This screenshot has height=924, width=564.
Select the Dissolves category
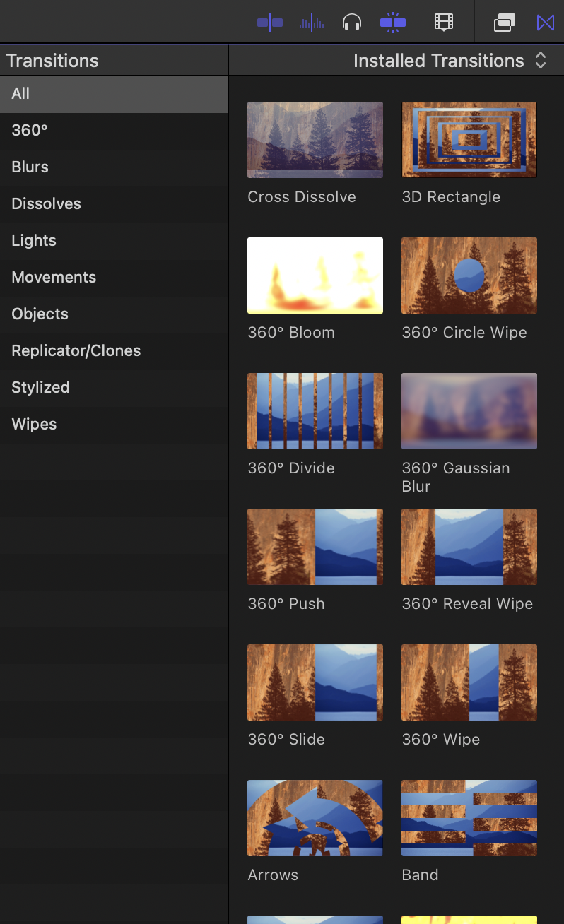pos(114,203)
